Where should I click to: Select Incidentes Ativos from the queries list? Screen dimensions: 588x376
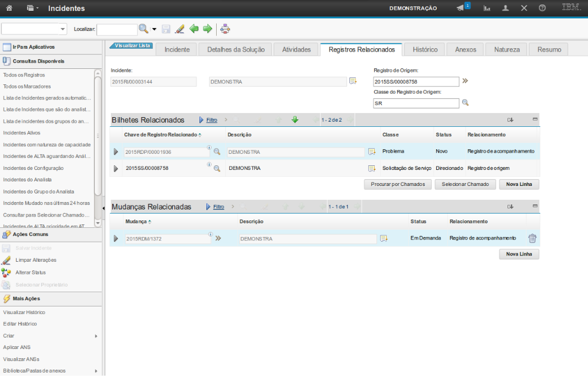pyautogui.click(x=21, y=133)
